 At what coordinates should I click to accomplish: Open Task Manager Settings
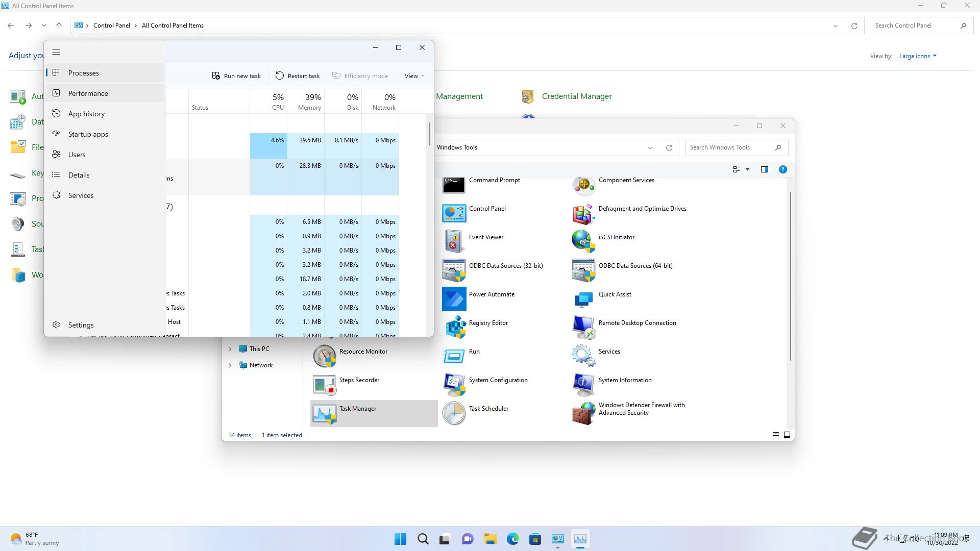click(x=105, y=325)
